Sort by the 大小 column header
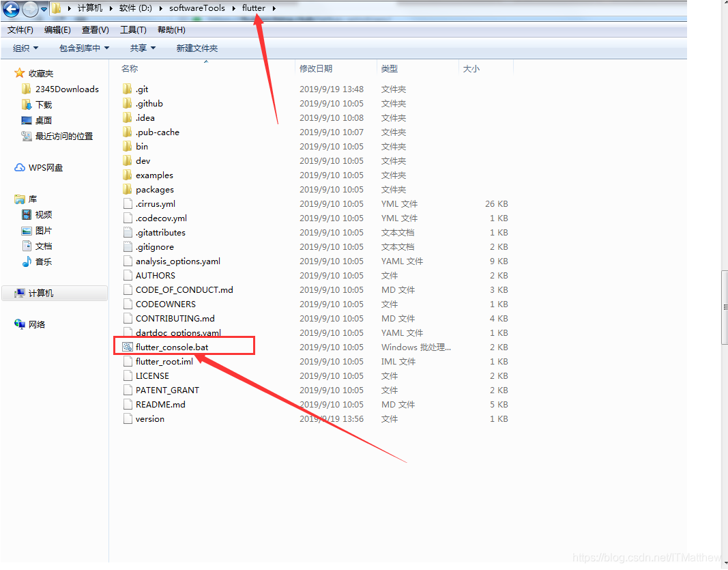 471,68
